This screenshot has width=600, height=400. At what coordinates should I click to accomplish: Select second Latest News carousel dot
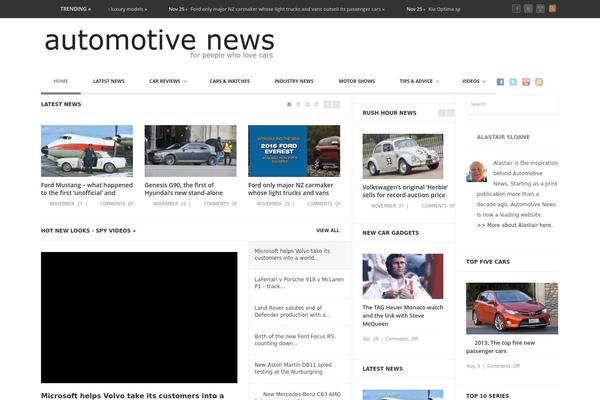(x=298, y=104)
